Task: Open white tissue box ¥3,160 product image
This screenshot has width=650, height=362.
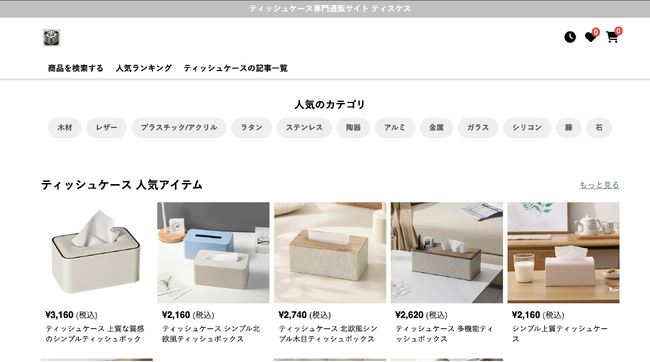Action: click(97, 253)
